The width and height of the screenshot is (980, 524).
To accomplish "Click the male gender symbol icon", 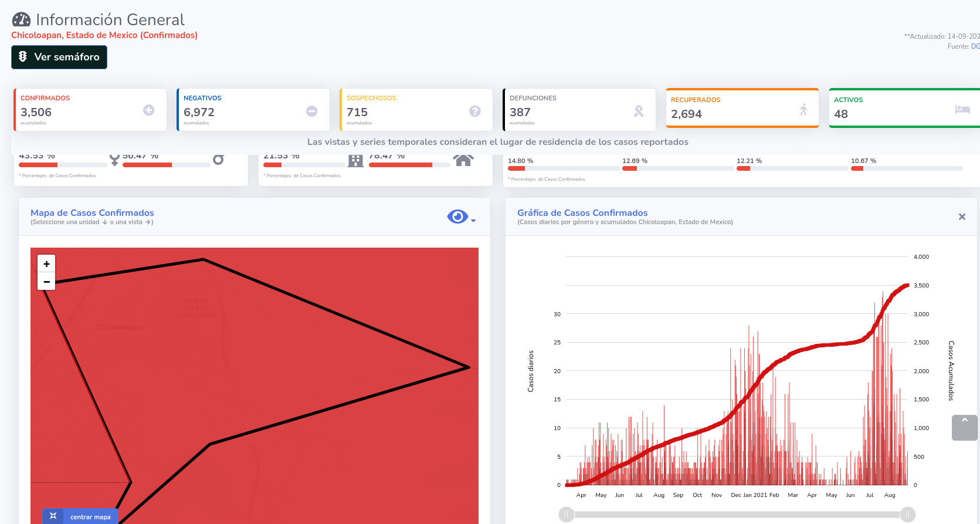I will (x=218, y=159).
